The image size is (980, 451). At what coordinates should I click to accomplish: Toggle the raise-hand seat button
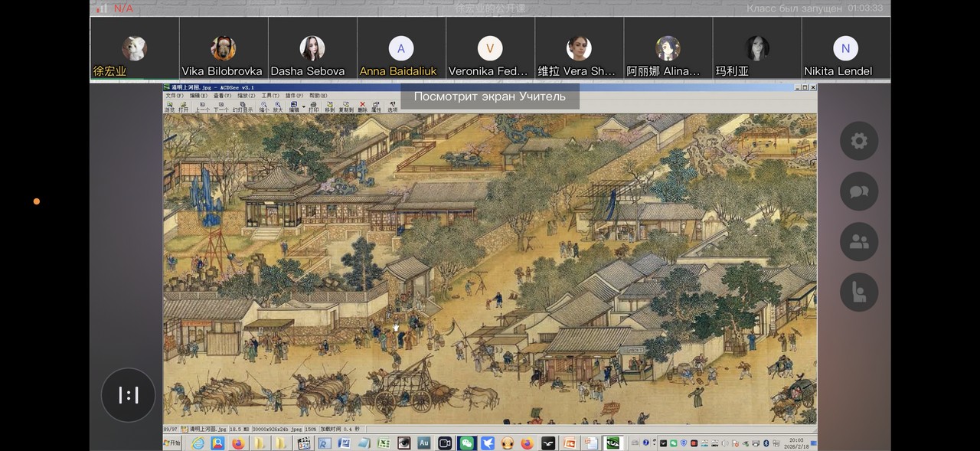point(858,292)
